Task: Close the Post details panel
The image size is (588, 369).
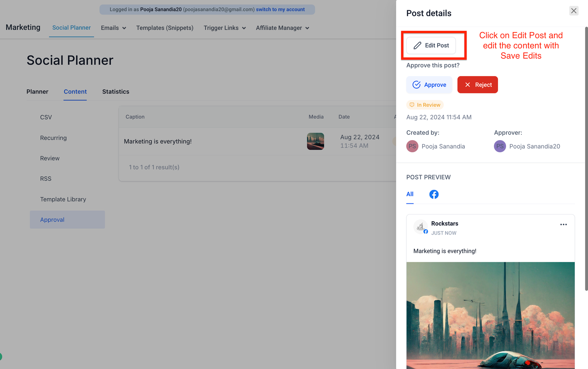Action: coord(574,11)
